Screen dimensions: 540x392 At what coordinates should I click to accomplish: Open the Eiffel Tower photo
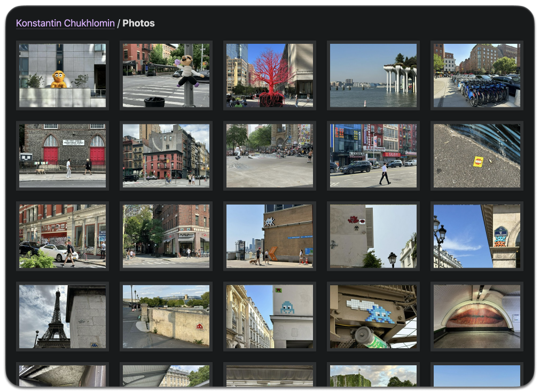tap(62, 317)
